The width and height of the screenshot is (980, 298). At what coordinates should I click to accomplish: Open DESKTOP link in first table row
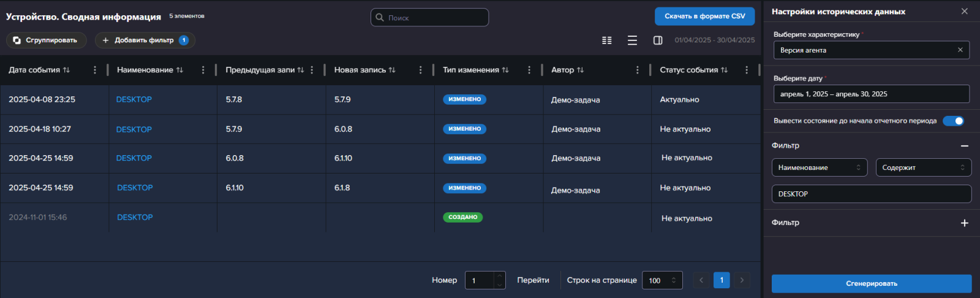[134, 99]
